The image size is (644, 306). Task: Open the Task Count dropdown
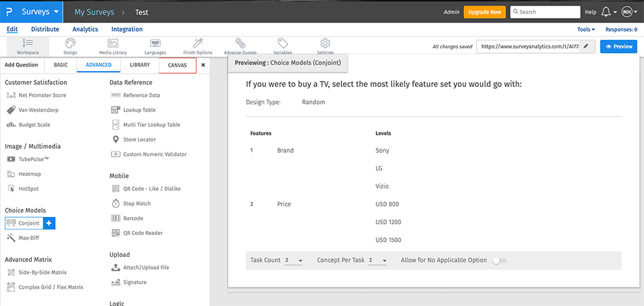coord(293,260)
